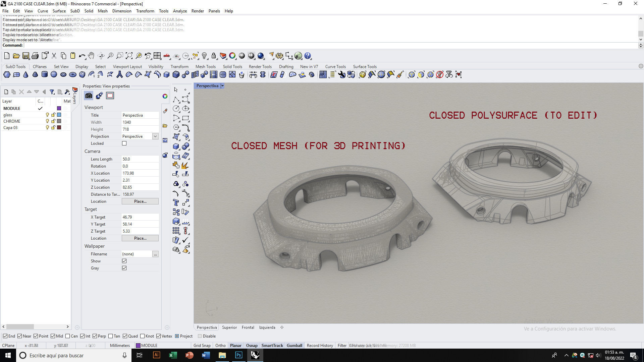Viewport: 644px width, 362px height.
Task: Click the layer tools hammer icon
Action: click(x=67, y=92)
